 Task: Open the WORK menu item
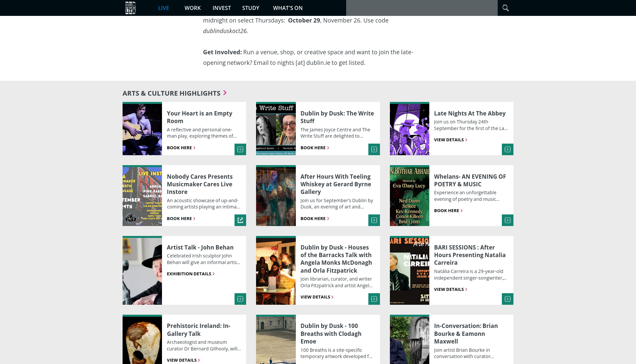[x=192, y=8]
